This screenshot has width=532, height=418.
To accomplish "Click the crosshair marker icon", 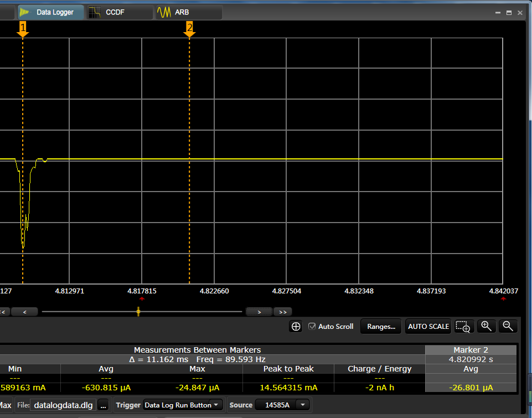I will click(296, 327).
